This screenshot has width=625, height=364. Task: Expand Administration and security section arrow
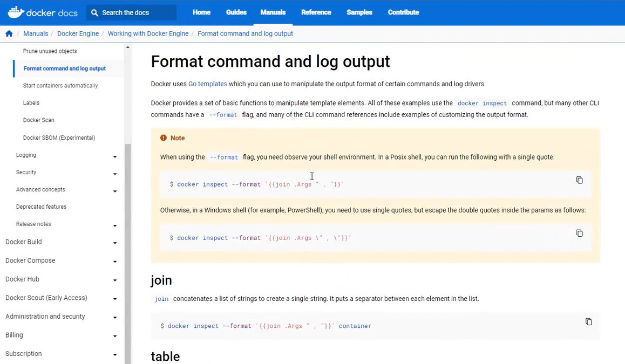pyautogui.click(x=115, y=318)
